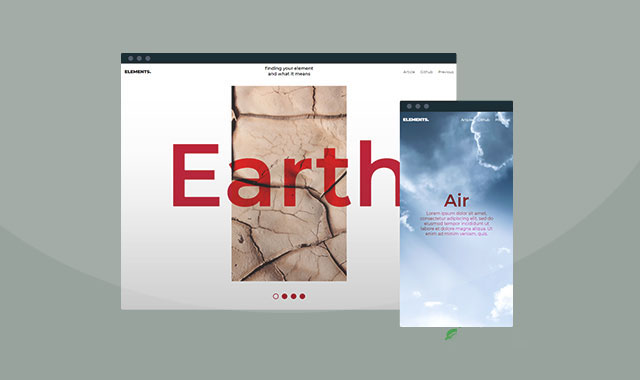Click first window dot of desktop browser
Screen dimensions: 640x380
(131, 58)
